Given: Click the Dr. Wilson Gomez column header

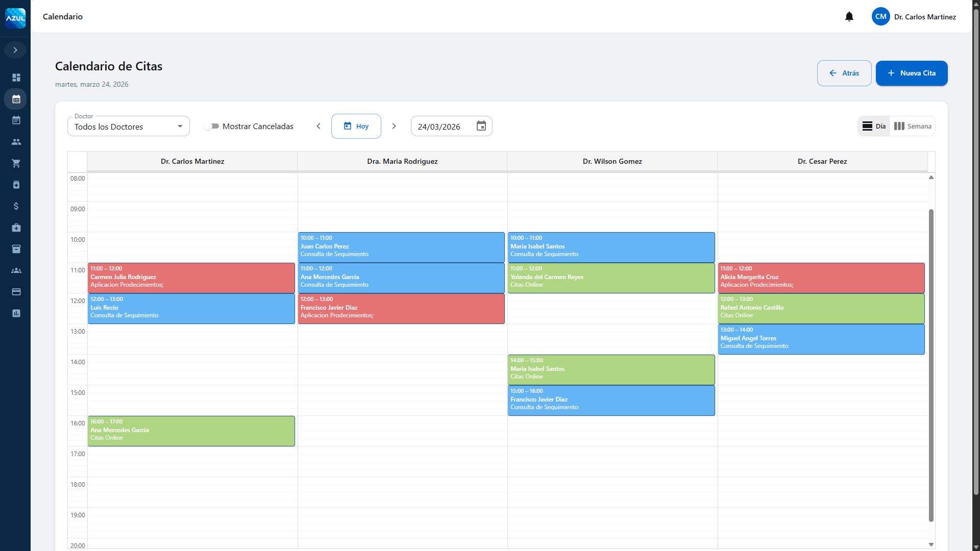Looking at the screenshot, I should [612, 161].
